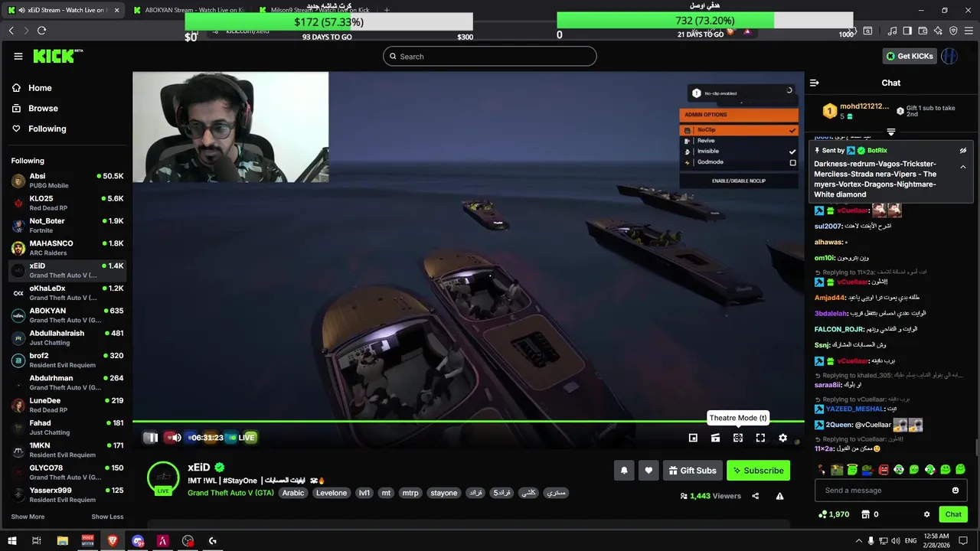Open the browser hamburger menu
The height and width of the screenshot is (551, 980).
pos(969,31)
